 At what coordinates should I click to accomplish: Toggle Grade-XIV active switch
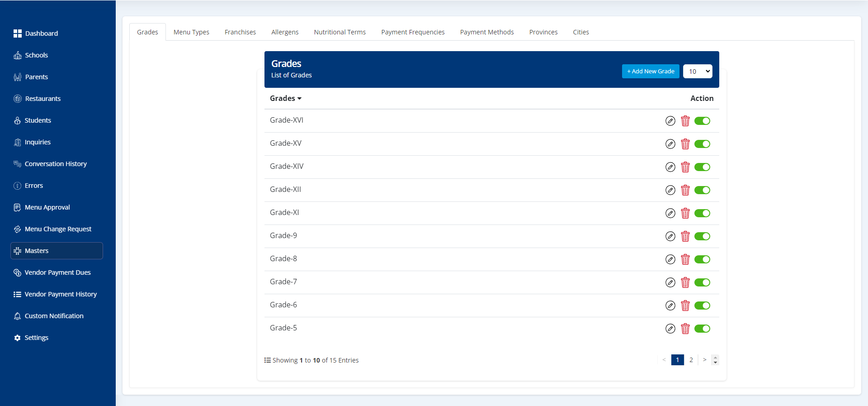[x=702, y=167]
